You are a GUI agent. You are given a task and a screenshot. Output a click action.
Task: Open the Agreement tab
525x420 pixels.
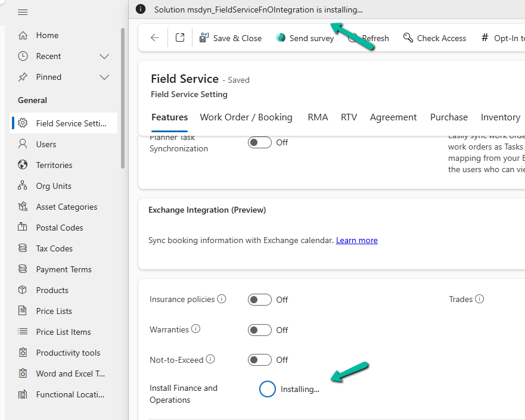393,117
